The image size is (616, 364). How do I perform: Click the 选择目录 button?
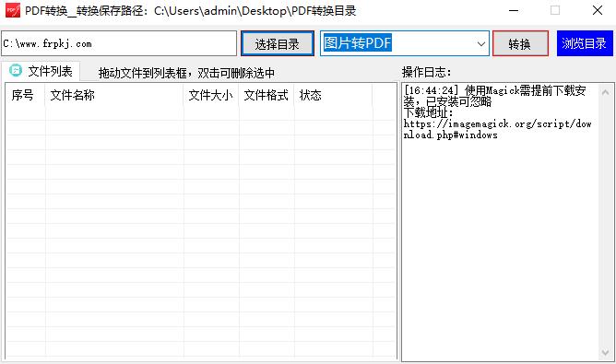[x=277, y=43]
